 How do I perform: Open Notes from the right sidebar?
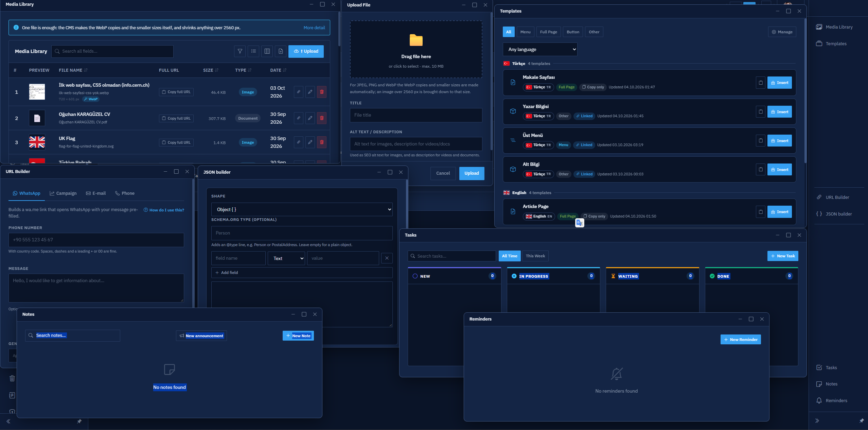(827, 384)
